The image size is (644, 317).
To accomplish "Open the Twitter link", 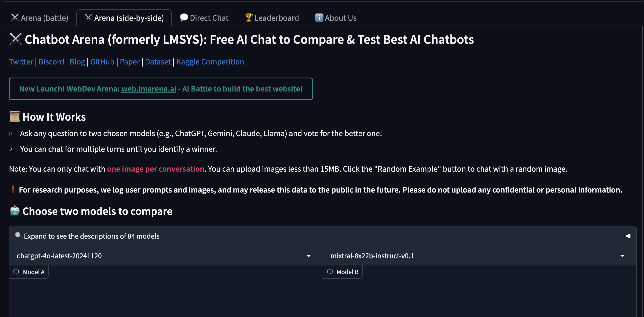I will click(21, 62).
